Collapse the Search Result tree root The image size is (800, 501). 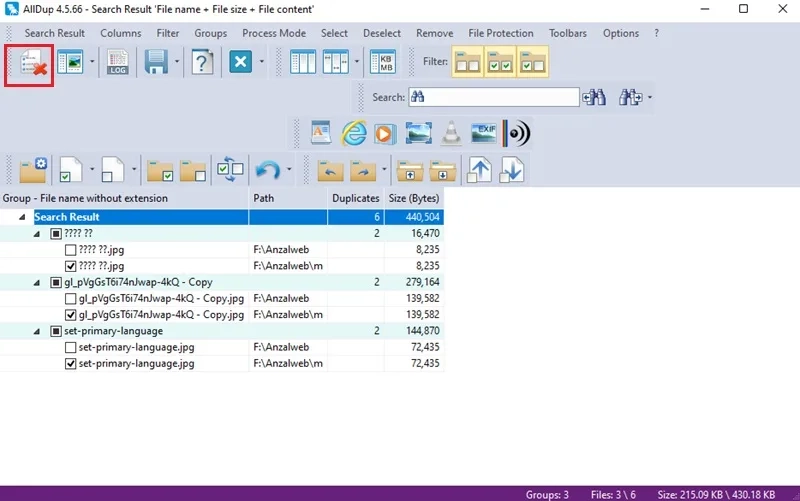point(22,217)
